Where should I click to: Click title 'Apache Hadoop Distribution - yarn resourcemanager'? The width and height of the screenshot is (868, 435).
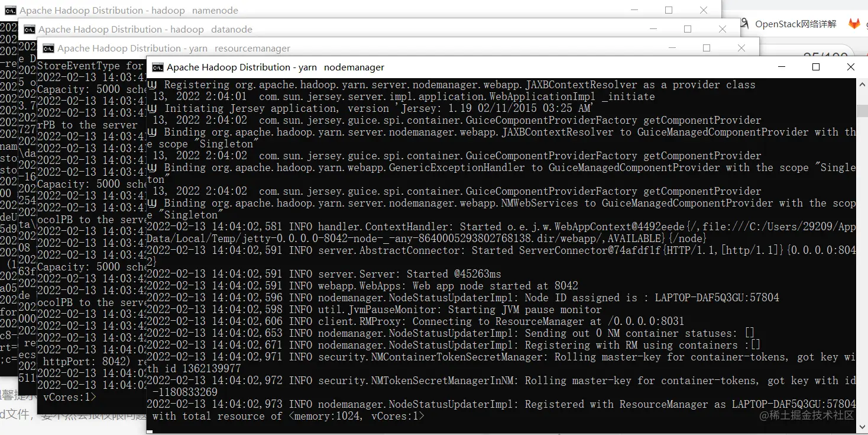click(x=174, y=48)
